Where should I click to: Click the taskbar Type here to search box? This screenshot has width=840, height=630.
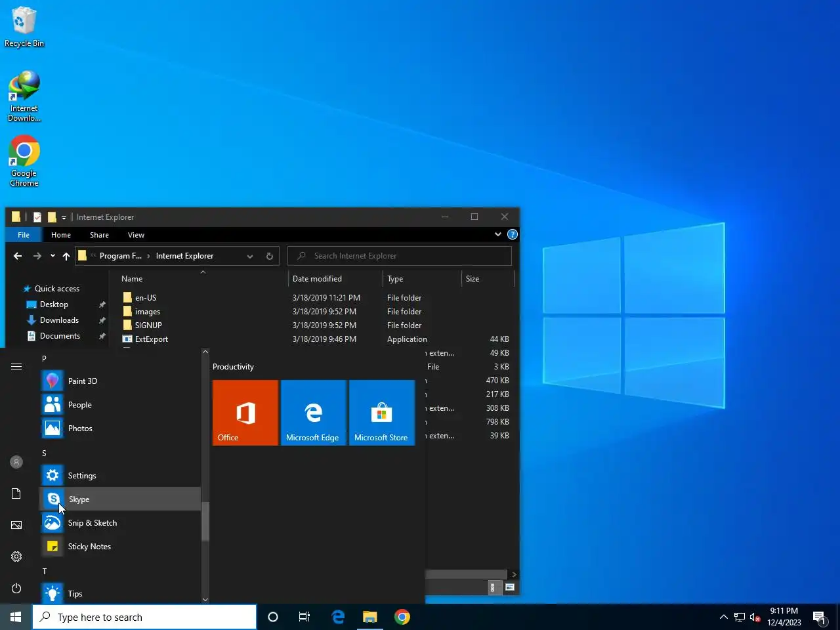pyautogui.click(x=144, y=617)
